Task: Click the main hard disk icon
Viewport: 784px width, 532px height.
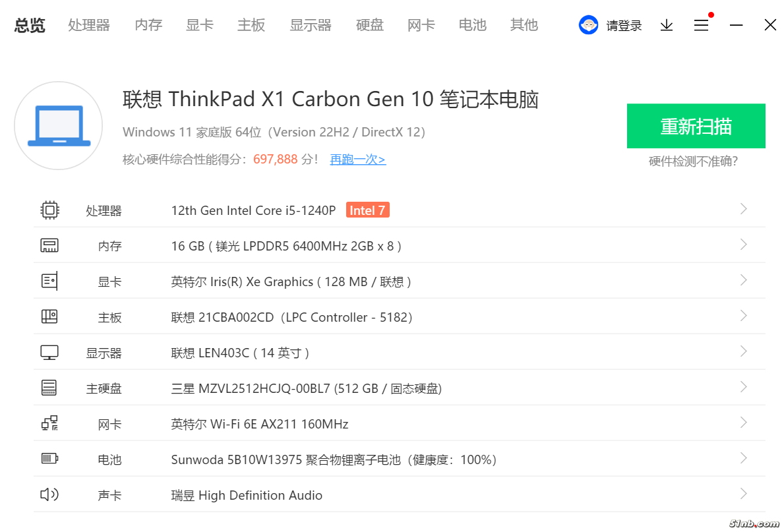Action: tap(49, 388)
